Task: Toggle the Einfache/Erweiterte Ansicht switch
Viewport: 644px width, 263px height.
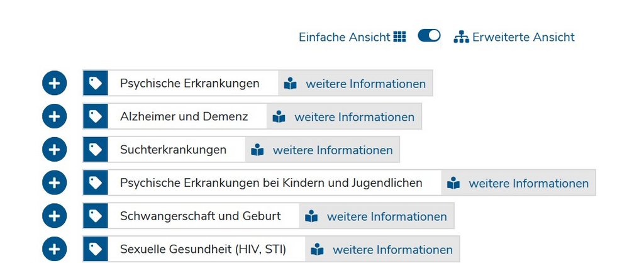Action: [429, 36]
